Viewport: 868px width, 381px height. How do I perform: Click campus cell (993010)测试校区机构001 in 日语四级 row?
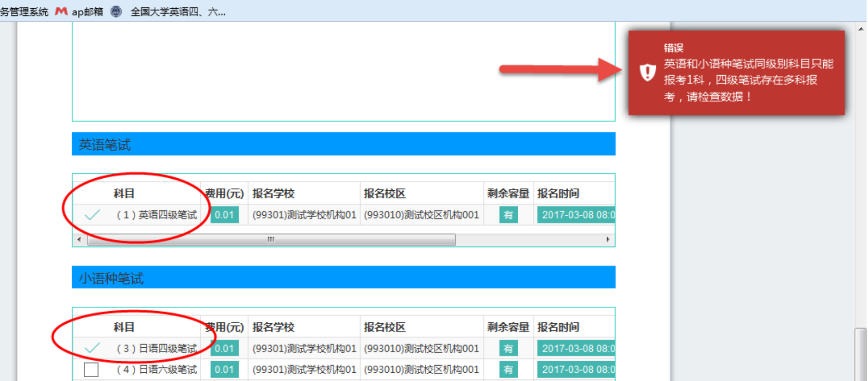pyautogui.click(x=421, y=348)
